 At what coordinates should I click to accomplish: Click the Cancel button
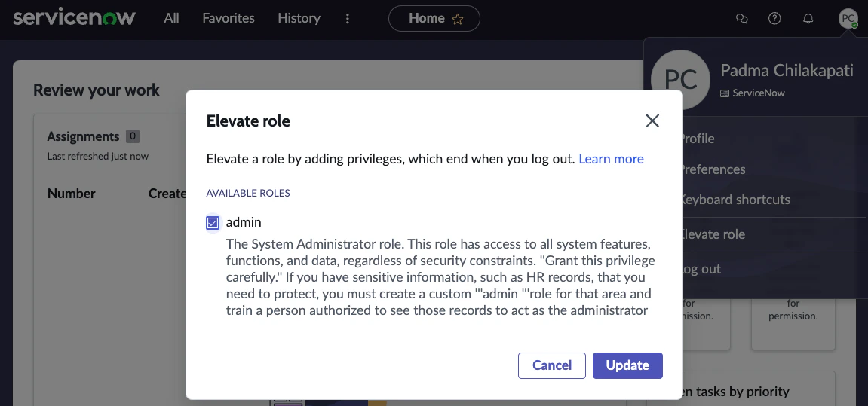coord(552,365)
